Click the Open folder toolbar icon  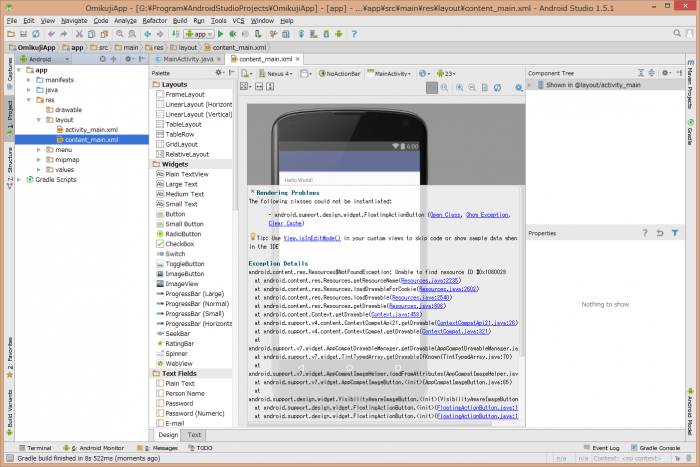point(11,34)
